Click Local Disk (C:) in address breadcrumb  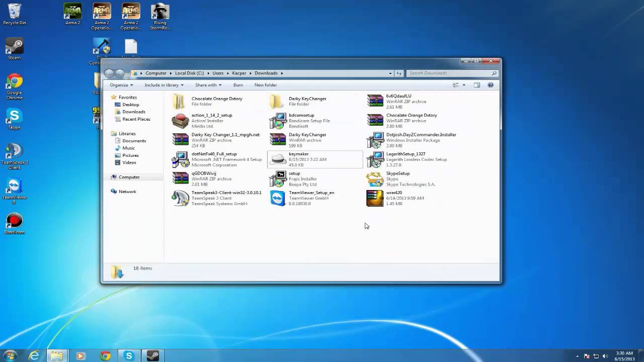189,73
